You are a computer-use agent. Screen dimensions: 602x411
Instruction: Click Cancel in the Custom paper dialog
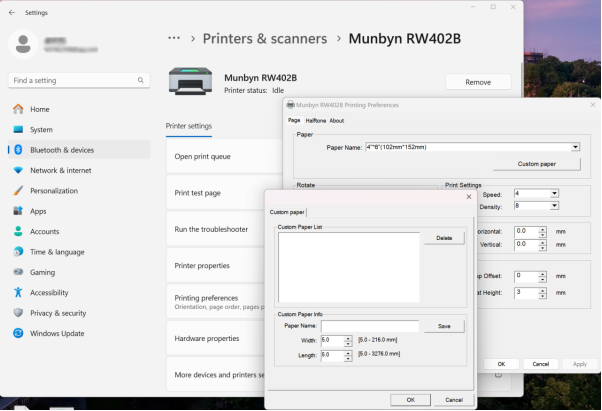(x=454, y=400)
